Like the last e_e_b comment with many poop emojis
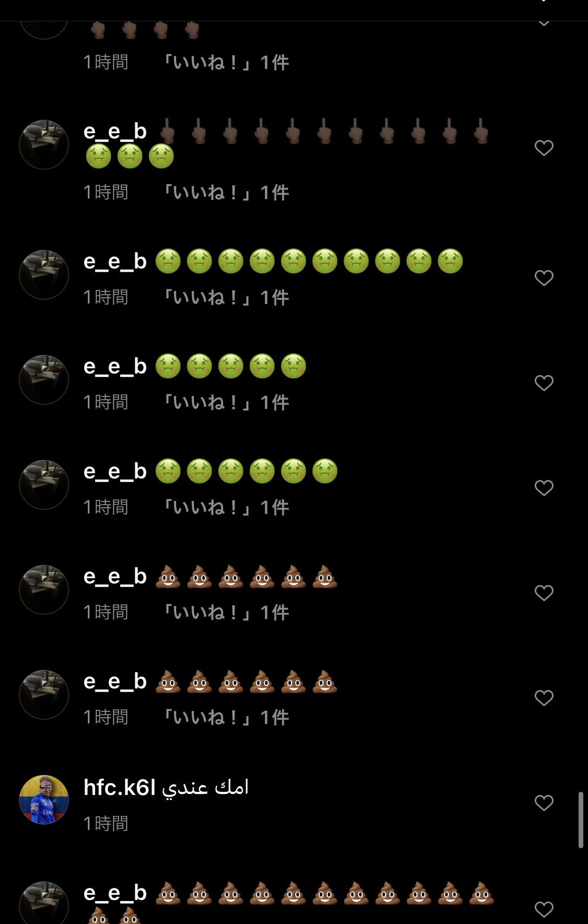The image size is (588, 924). [544, 909]
